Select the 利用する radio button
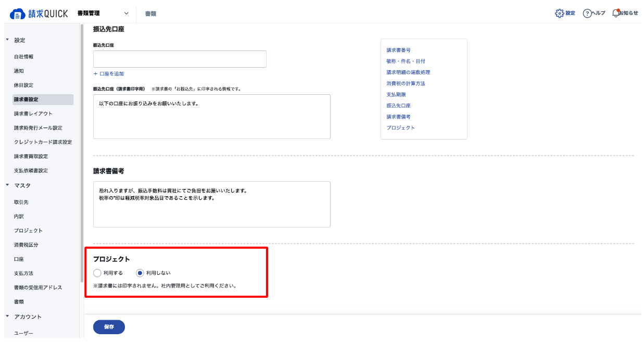Viewport: 644px width, 342px height. point(97,273)
